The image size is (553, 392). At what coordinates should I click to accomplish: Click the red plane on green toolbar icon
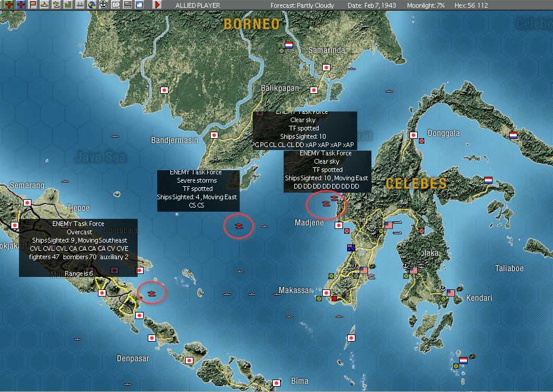coord(9,5)
